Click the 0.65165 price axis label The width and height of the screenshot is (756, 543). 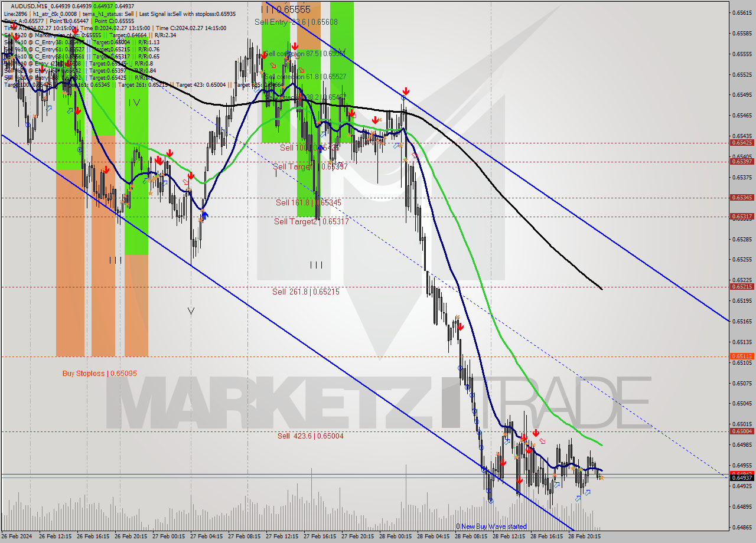(x=742, y=321)
